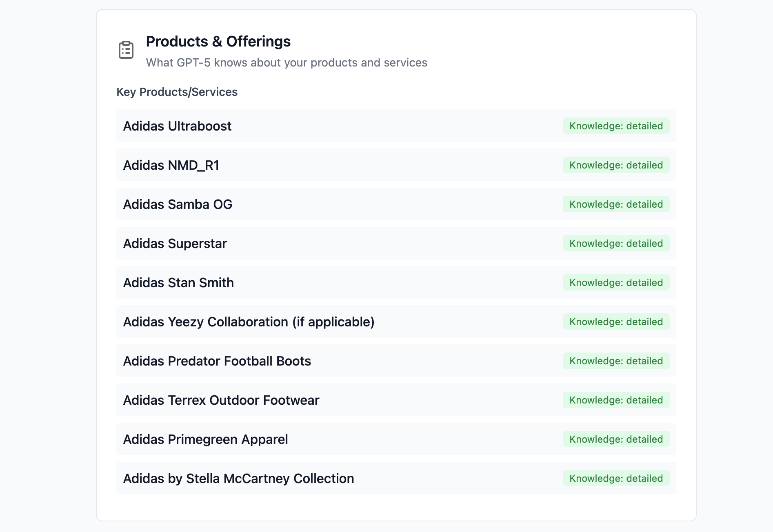Click the clipboard list icon beside Products & Offerings

126,50
